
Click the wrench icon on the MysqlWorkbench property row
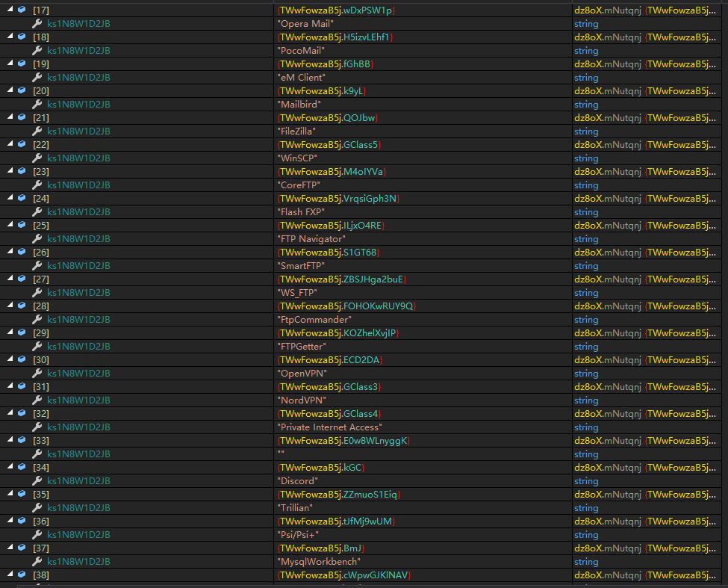(37, 562)
